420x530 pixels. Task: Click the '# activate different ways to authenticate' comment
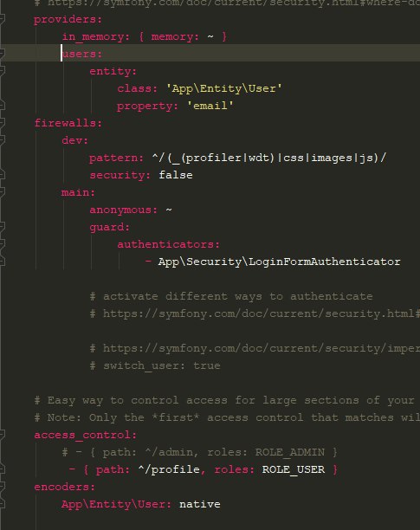[231, 296]
